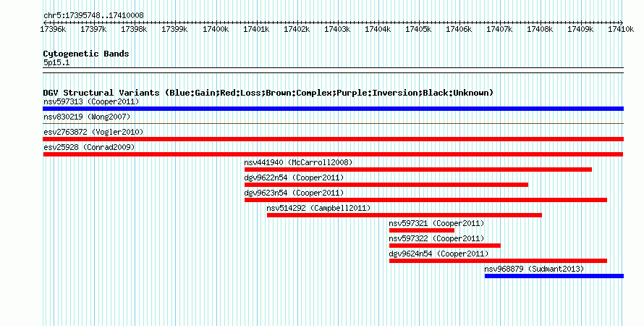The width and height of the screenshot is (644, 326).
Task: Click the 17408k ruler tick label
Action: tap(540, 29)
